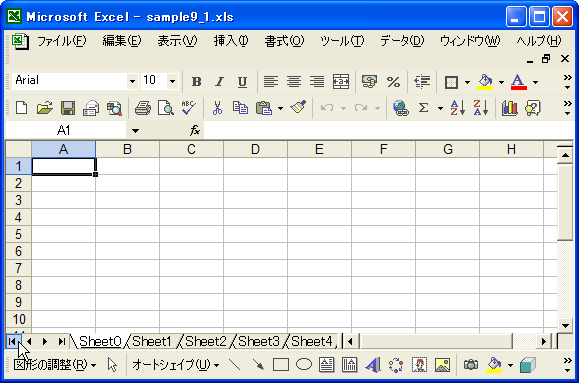Select the Line drawing tool
This screenshot has width=579, height=383.
coord(234,365)
